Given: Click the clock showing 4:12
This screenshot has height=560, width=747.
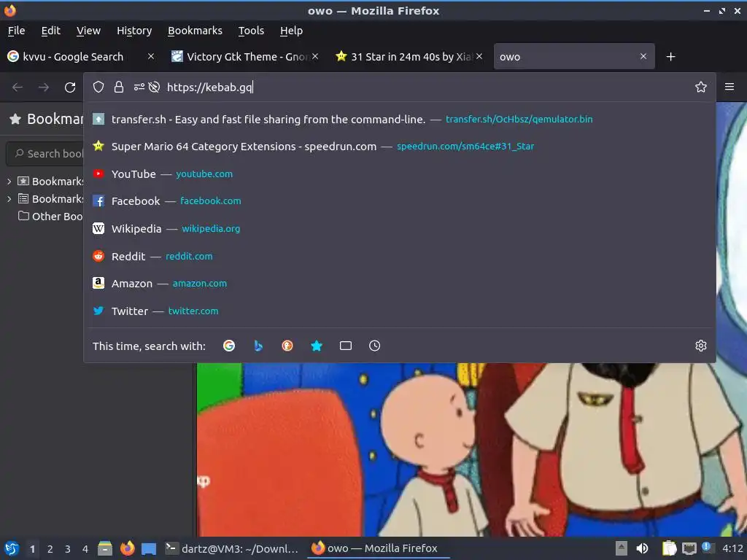Looking at the screenshot, I should [x=732, y=548].
